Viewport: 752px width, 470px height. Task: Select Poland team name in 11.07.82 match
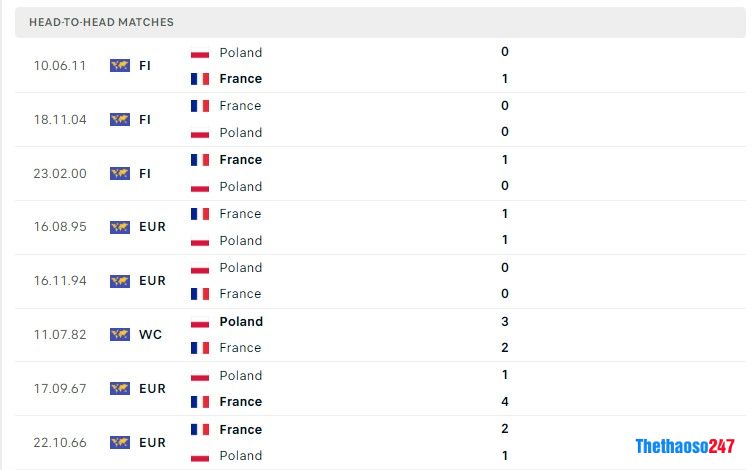(x=241, y=322)
